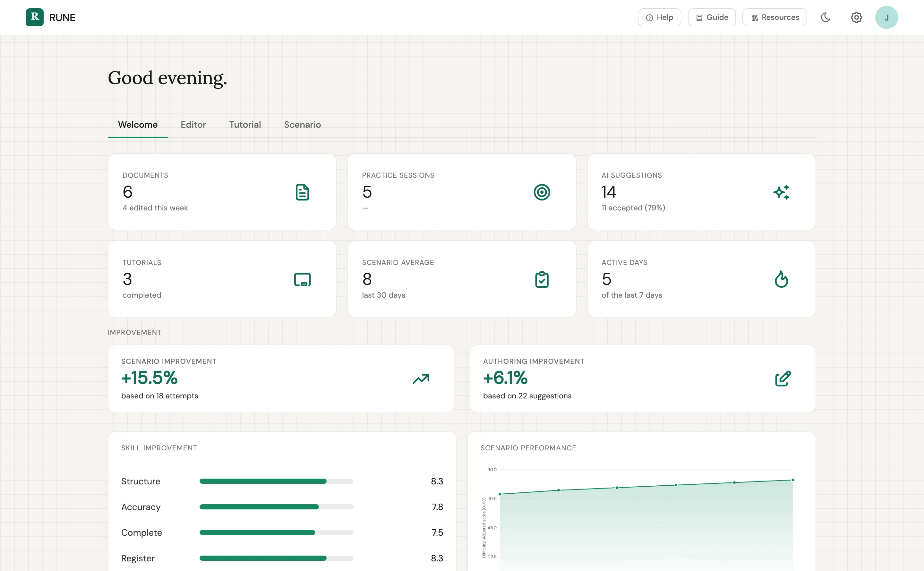The width and height of the screenshot is (924, 571).
Task: Click the Accuracy skill progress bar
Action: pos(276,507)
